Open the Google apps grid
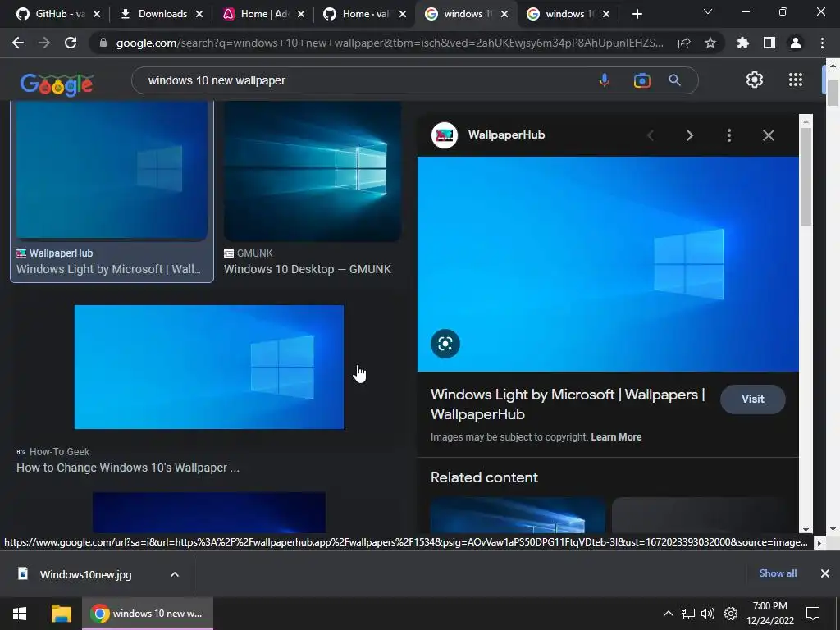 (x=796, y=80)
